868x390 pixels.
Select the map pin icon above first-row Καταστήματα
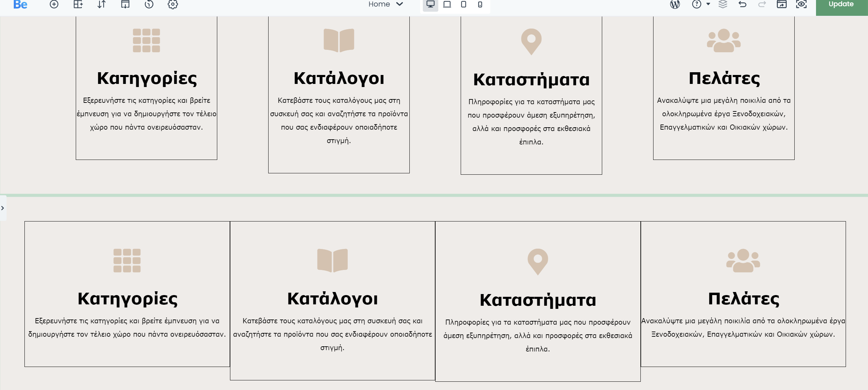(x=531, y=42)
